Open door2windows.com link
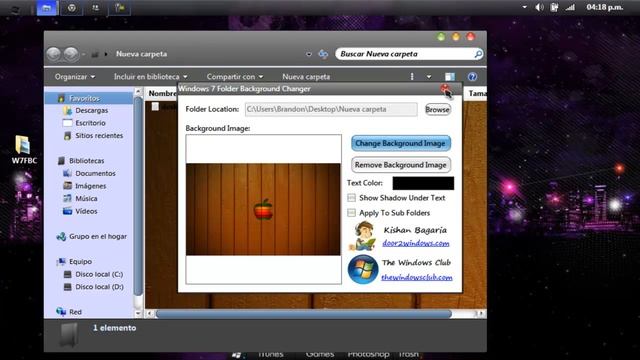Screen dimensions: 640x360 [x=416, y=243]
